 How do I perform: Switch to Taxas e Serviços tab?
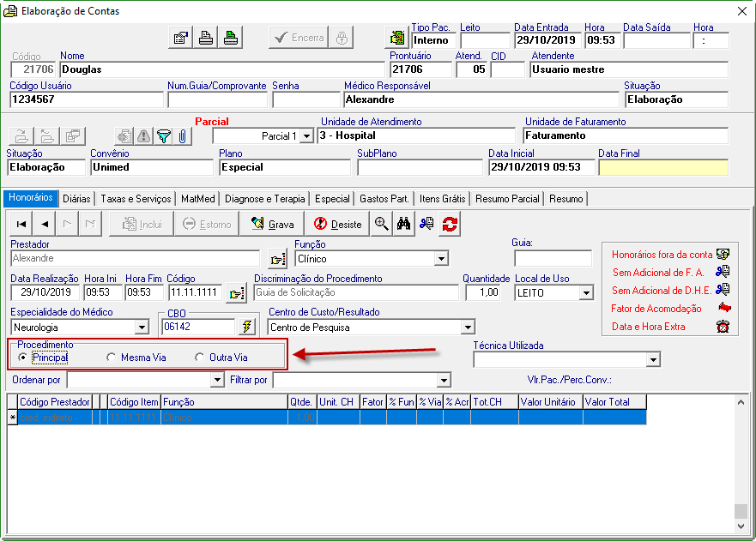(x=136, y=199)
